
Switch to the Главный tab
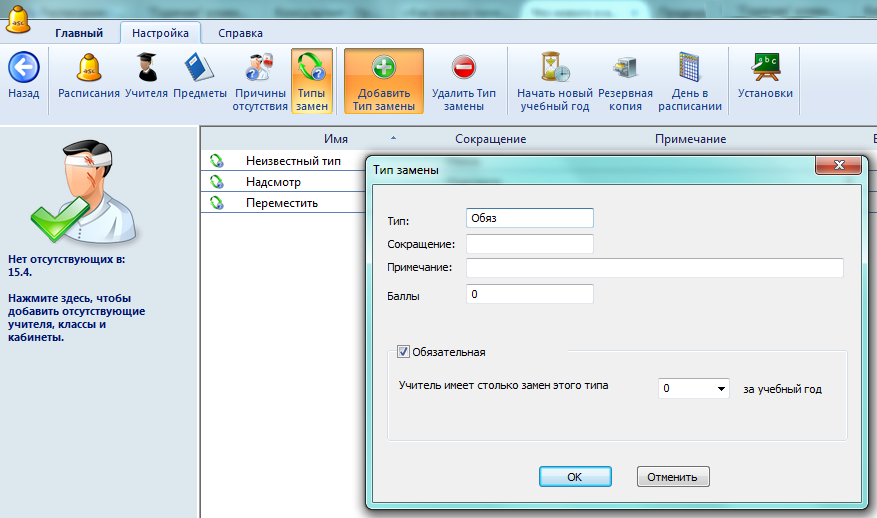point(78,33)
